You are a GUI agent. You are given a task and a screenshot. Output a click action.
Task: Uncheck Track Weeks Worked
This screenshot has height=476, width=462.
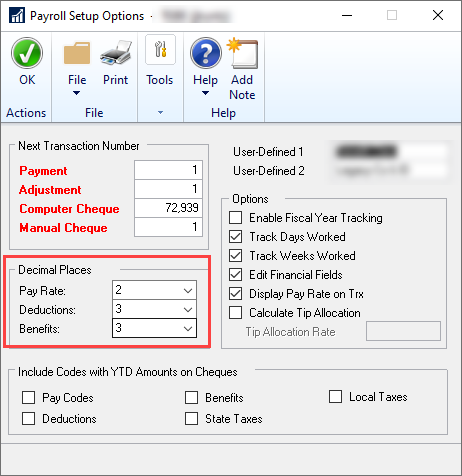(236, 256)
